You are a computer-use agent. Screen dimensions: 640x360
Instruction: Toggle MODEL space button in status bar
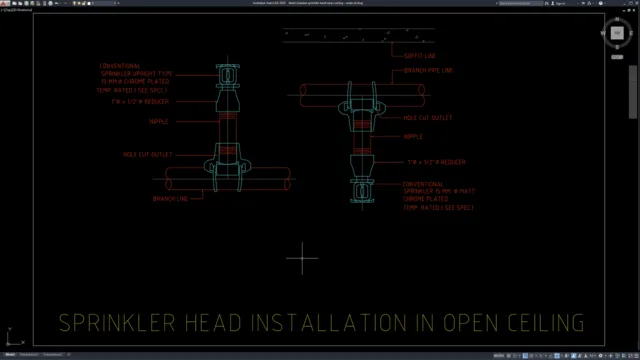point(499,356)
